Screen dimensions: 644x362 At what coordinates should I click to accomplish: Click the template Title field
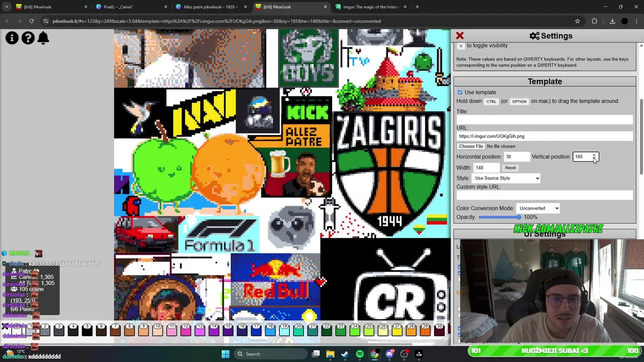(544, 120)
